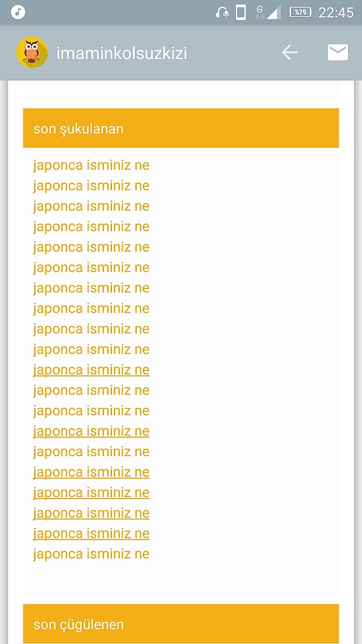Open the tenth 'japonca isminiz ne' link

pyautogui.click(x=91, y=350)
